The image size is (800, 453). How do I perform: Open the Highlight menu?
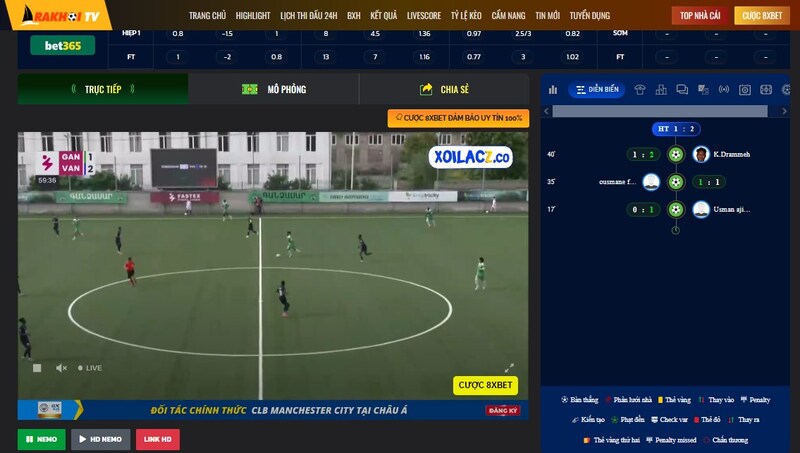(x=253, y=16)
